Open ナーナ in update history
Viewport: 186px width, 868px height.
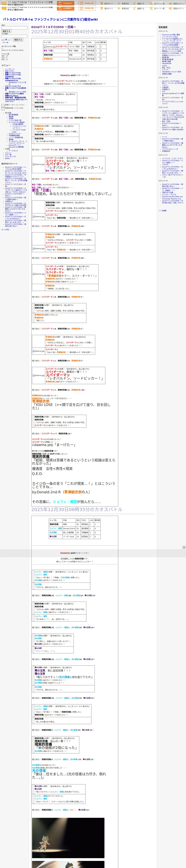point(164,137)
